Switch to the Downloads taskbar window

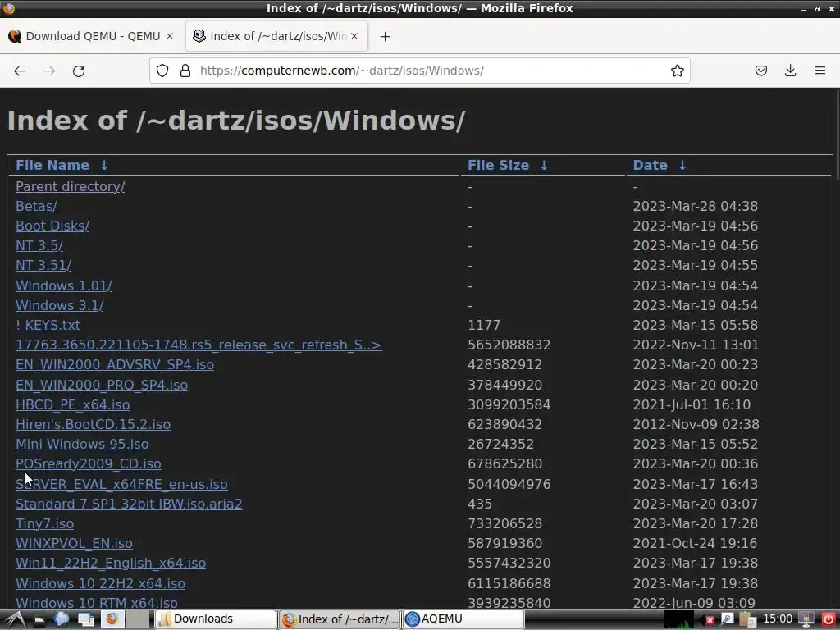[216, 619]
